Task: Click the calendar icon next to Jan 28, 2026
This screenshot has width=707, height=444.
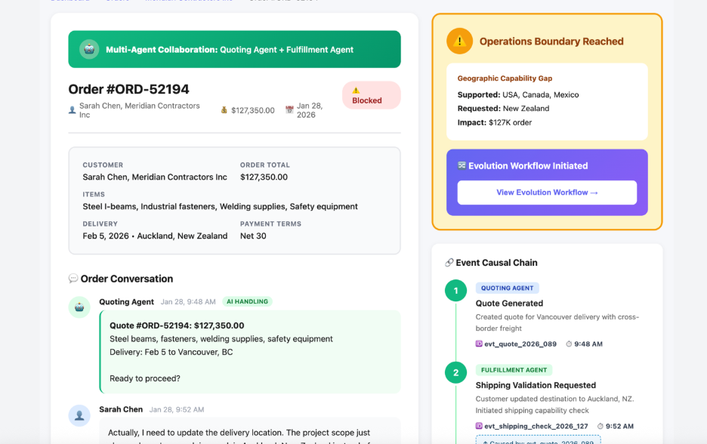Action: coord(289,110)
